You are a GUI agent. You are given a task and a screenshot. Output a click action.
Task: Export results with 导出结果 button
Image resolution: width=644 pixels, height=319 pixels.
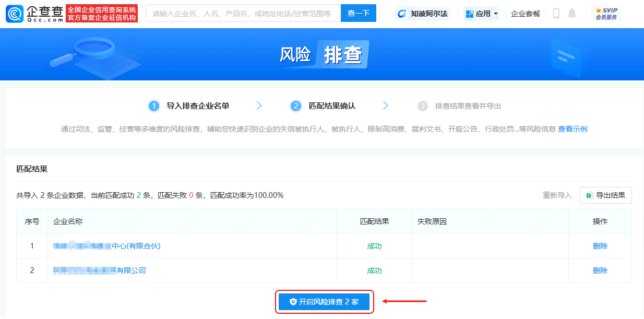point(605,195)
